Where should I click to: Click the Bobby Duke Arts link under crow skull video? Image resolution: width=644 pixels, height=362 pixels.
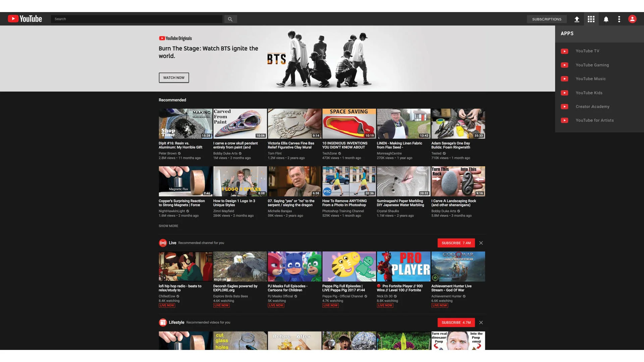225,154
